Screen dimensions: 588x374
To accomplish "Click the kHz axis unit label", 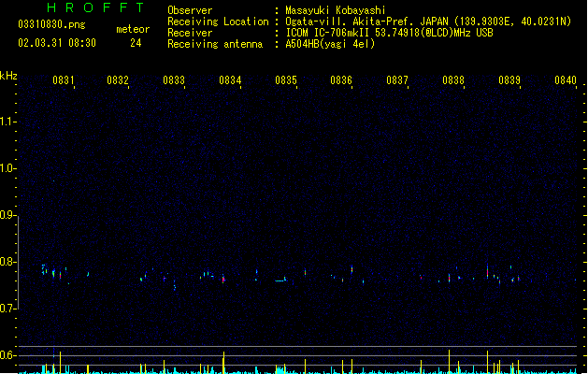I will [8, 76].
